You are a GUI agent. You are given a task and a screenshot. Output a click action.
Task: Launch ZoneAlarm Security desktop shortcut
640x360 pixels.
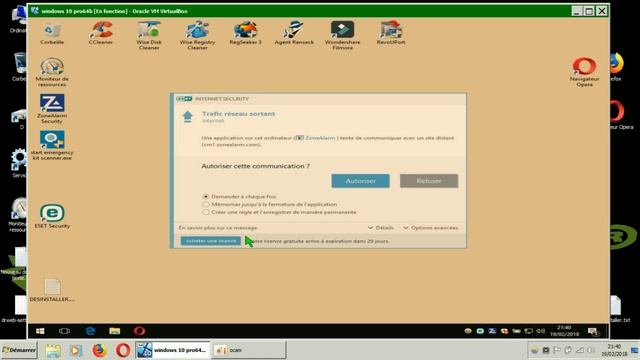point(52,109)
